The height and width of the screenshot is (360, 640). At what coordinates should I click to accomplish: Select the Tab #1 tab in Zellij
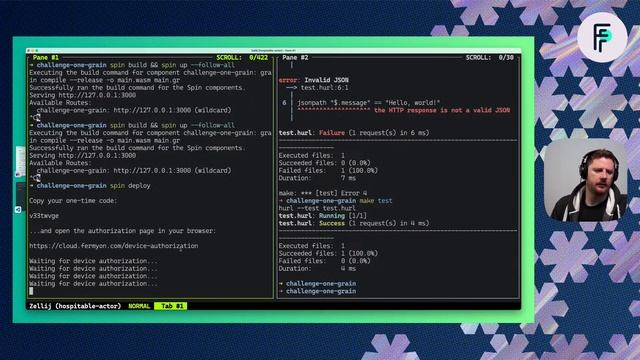tap(171, 306)
